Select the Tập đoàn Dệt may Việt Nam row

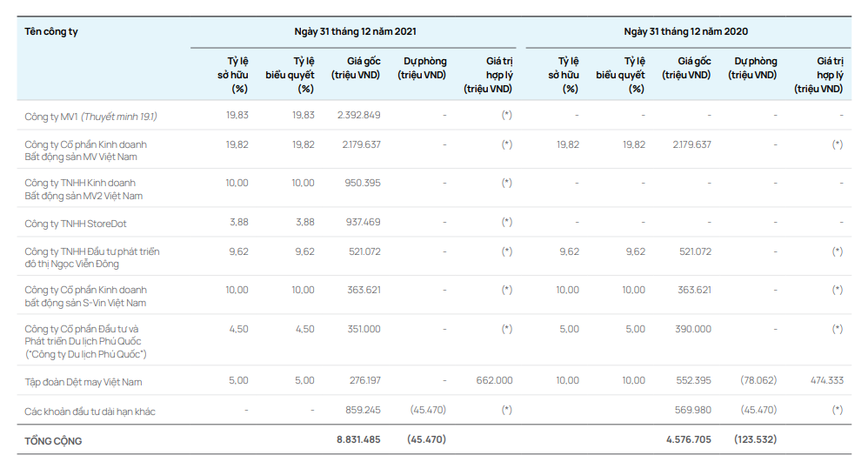click(x=83, y=381)
